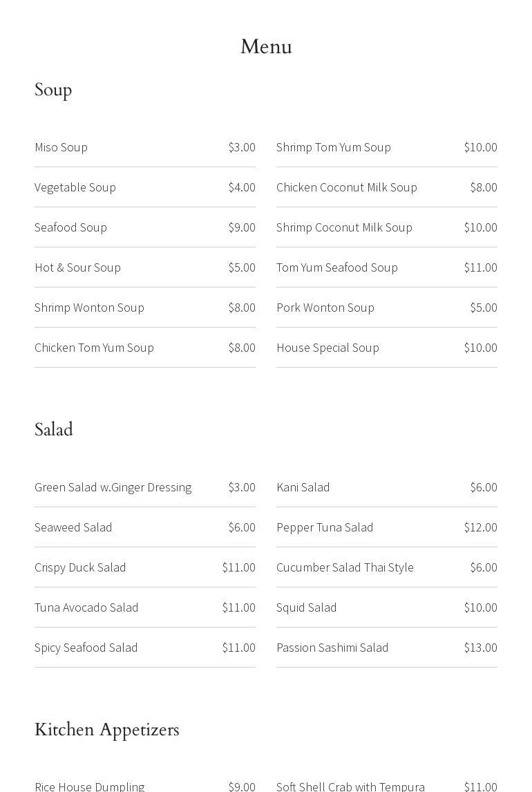
Task: Click the Menu page title
Action: pyautogui.click(x=266, y=47)
